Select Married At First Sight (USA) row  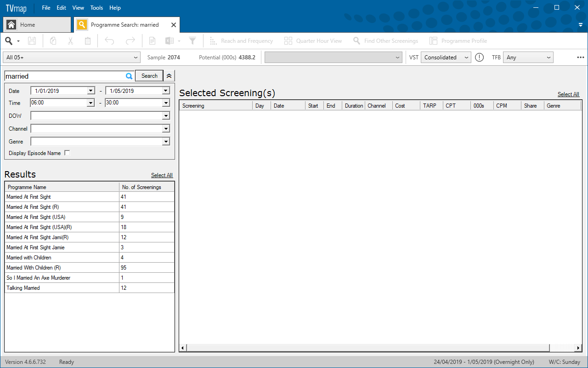(x=90, y=217)
